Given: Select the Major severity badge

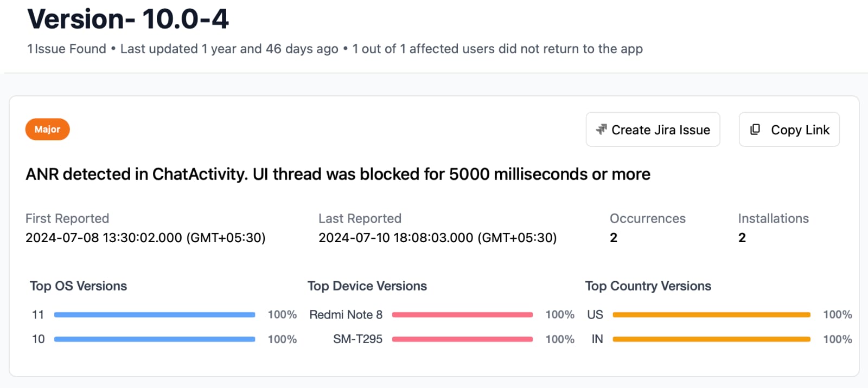Looking at the screenshot, I should (47, 129).
